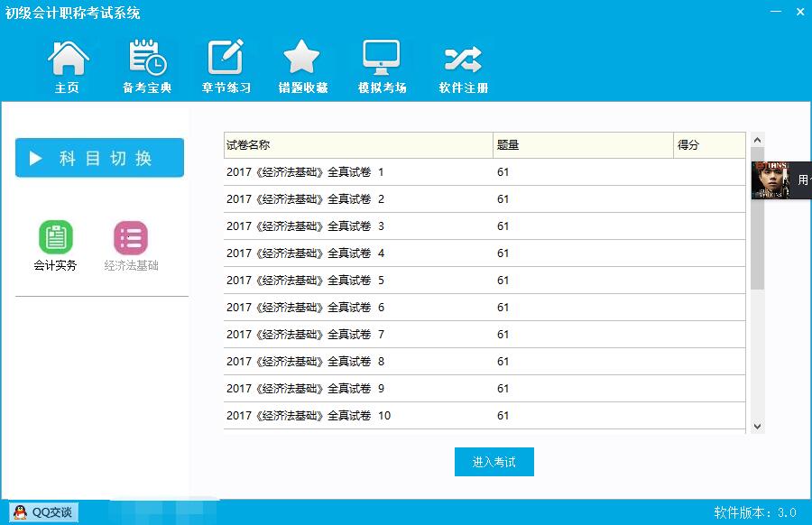Open QQ交谈 chat link
Image resolution: width=812 pixels, height=525 pixels.
[x=45, y=512]
